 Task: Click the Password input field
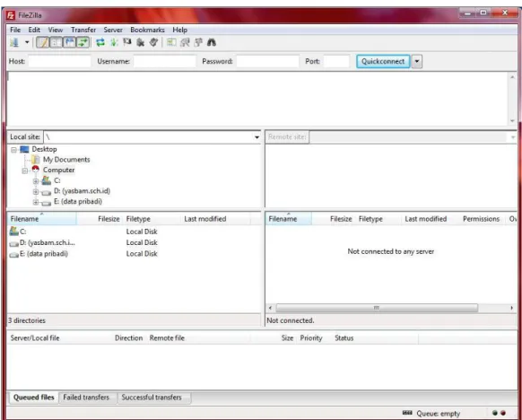[x=267, y=61]
